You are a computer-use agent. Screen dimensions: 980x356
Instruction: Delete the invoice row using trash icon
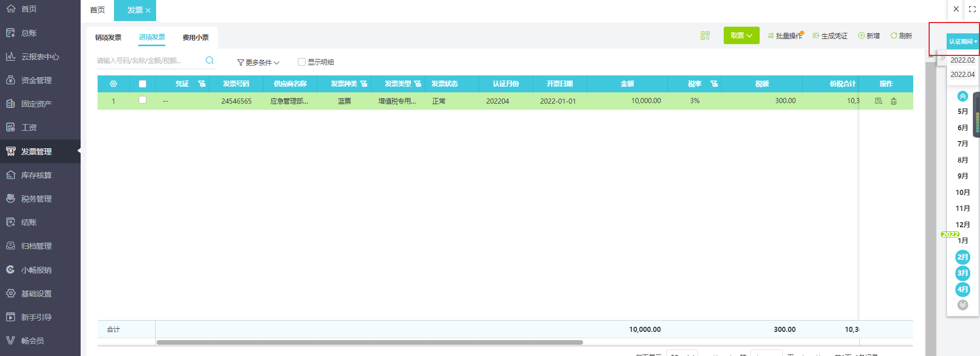[x=894, y=101]
